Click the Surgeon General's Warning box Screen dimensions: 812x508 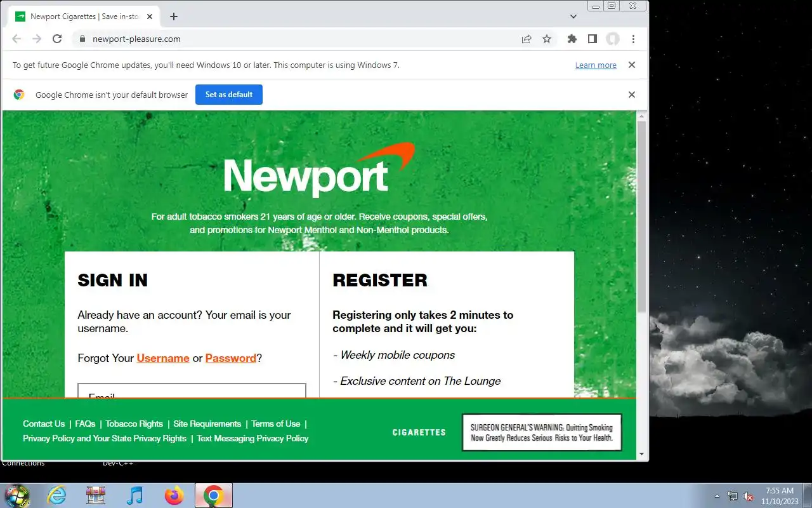542,432
